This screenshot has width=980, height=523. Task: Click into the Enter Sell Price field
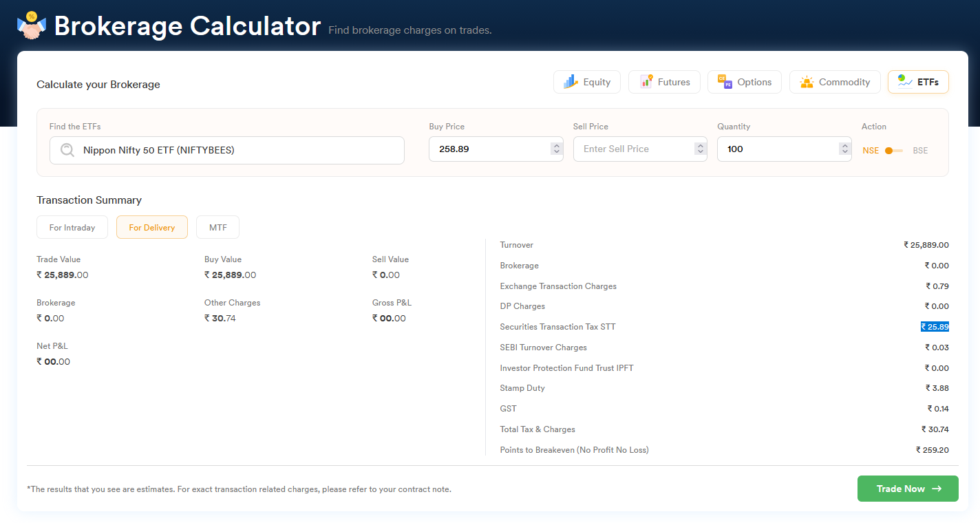(x=633, y=149)
